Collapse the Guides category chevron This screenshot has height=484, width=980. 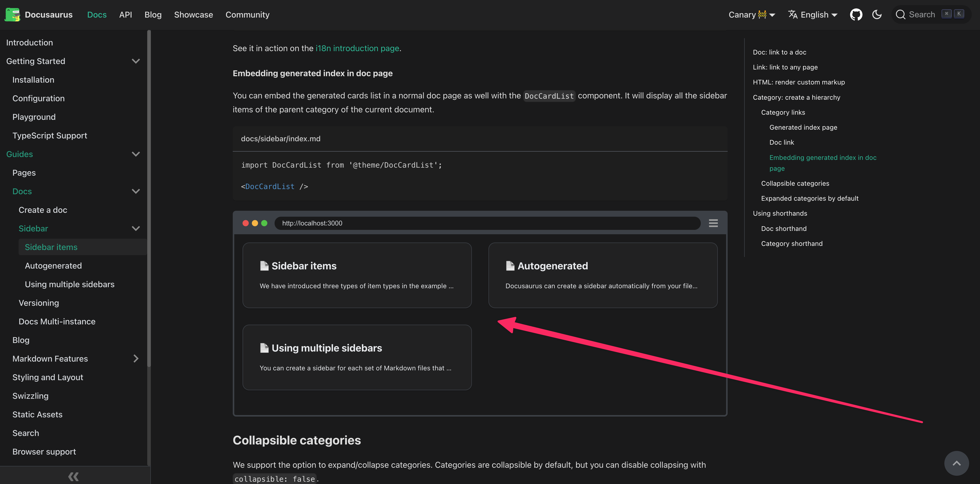pos(136,154)
